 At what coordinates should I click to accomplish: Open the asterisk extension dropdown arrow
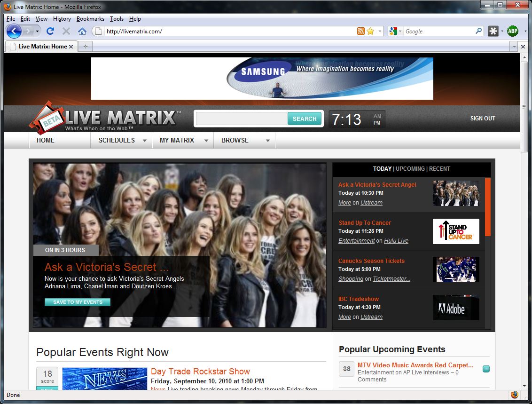click(502, 31)
